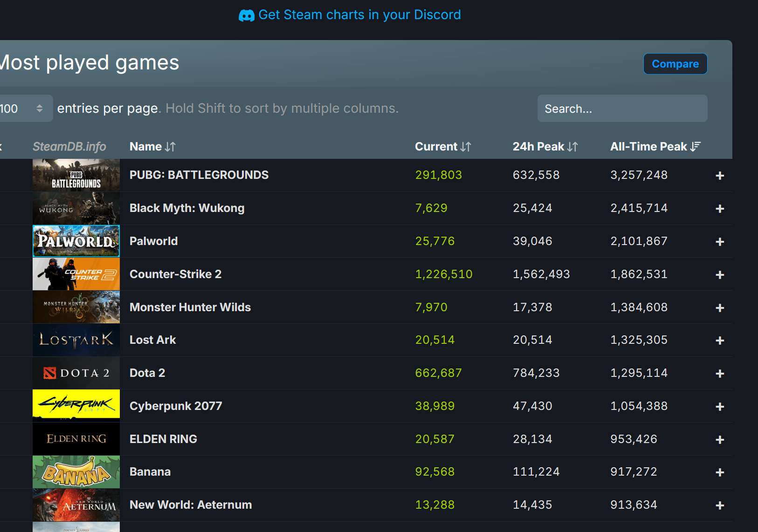This screenshot has height=532, width=758.
Task: Open the Counter-Strike 2 name link
Action: (x=176, y=274)
